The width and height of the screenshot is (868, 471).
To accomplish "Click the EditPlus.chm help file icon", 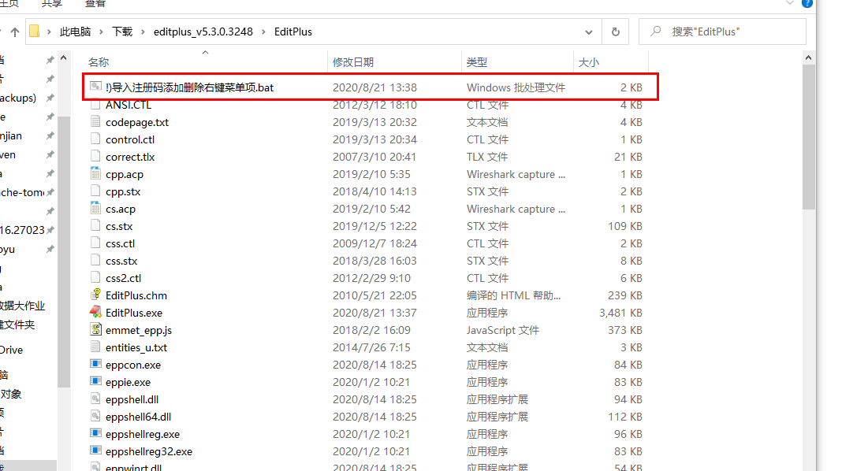I will (95, 295).
